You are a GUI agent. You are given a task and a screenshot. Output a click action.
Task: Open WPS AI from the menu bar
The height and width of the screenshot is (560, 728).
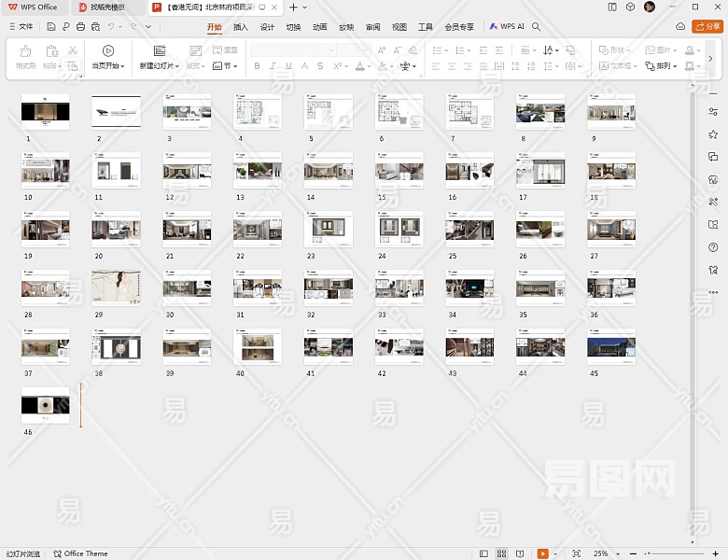(507, 27)
